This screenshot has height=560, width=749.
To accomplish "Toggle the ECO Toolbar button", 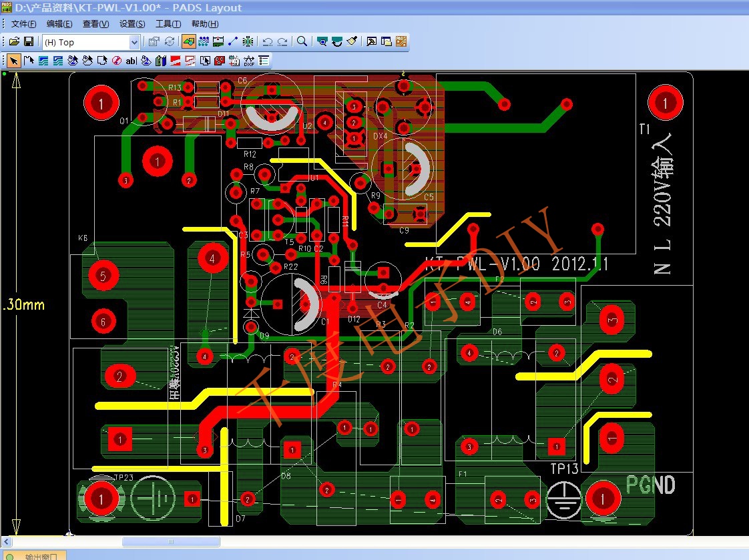I will tap(232, 41).
